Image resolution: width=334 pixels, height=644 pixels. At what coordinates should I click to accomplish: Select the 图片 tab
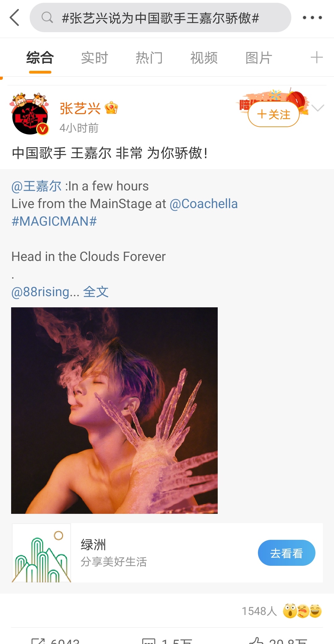tap(259, 58)
